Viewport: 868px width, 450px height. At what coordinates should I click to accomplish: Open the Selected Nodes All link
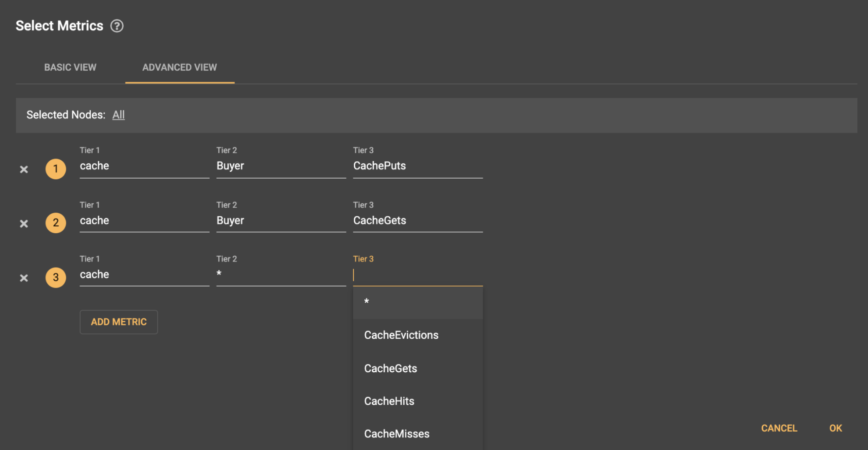coord(119,115)
